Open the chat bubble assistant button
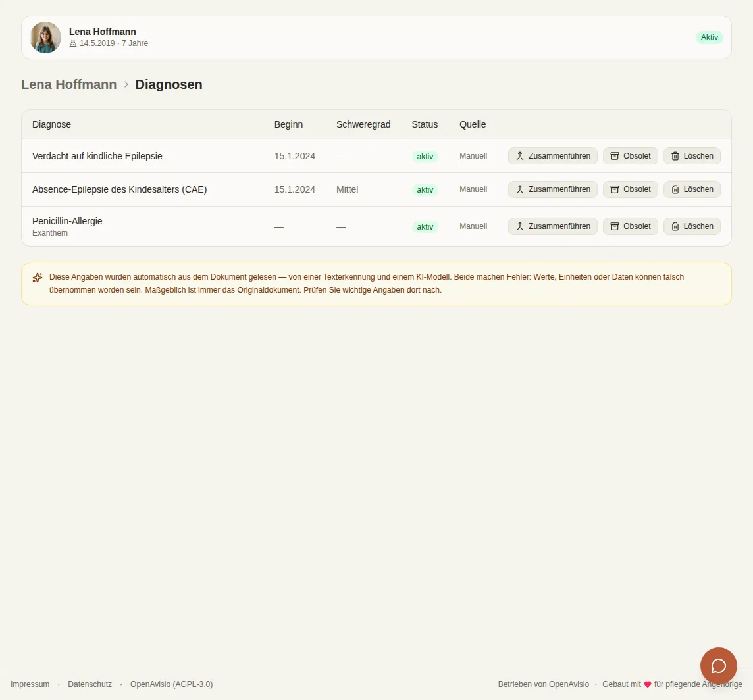The height and width of the screenshot is (700, 753). point(718,665)
